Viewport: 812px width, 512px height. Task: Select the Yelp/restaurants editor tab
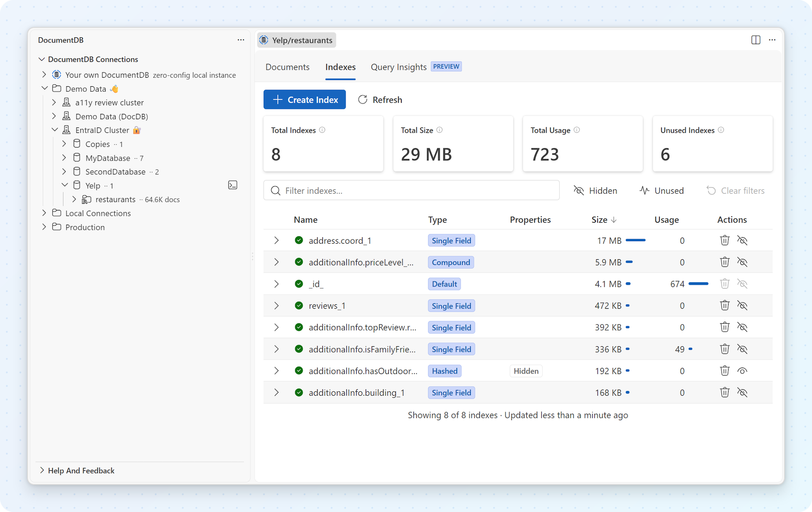pos(296,40)
